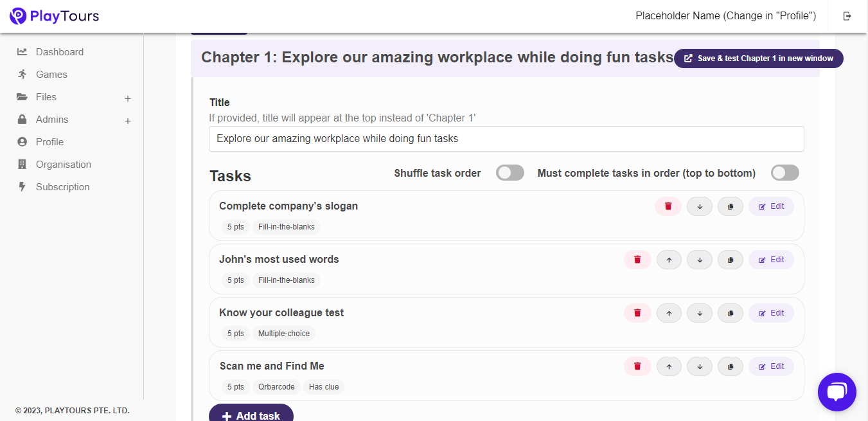868x421 pixels.
Task: Expand the Admins plus icon in sidebar
Action: pos(128,121)
